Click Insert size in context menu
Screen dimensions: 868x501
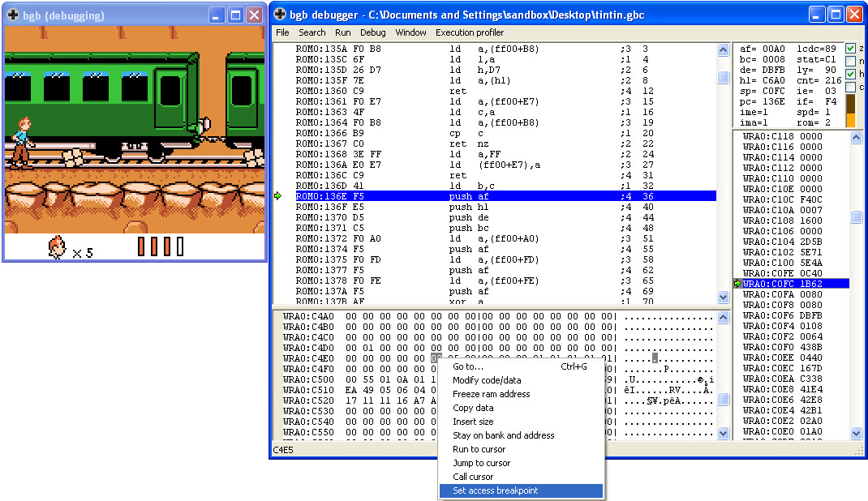[x=520, y=422]
